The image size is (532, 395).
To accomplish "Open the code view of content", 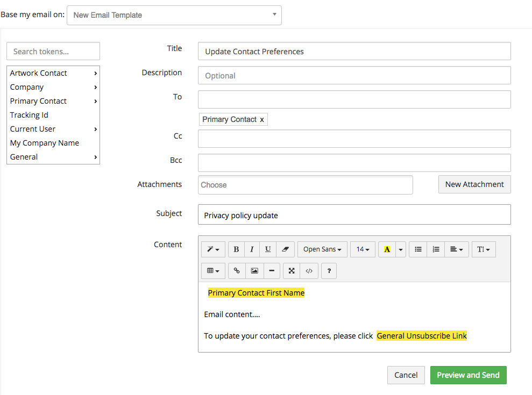I will point(309,271).
